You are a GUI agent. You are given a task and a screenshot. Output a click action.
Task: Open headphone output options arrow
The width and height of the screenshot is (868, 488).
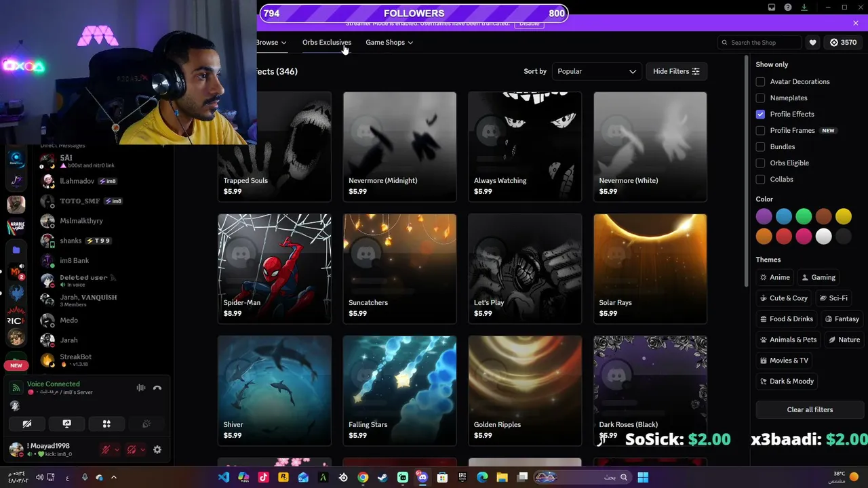(x=142, y=449)
